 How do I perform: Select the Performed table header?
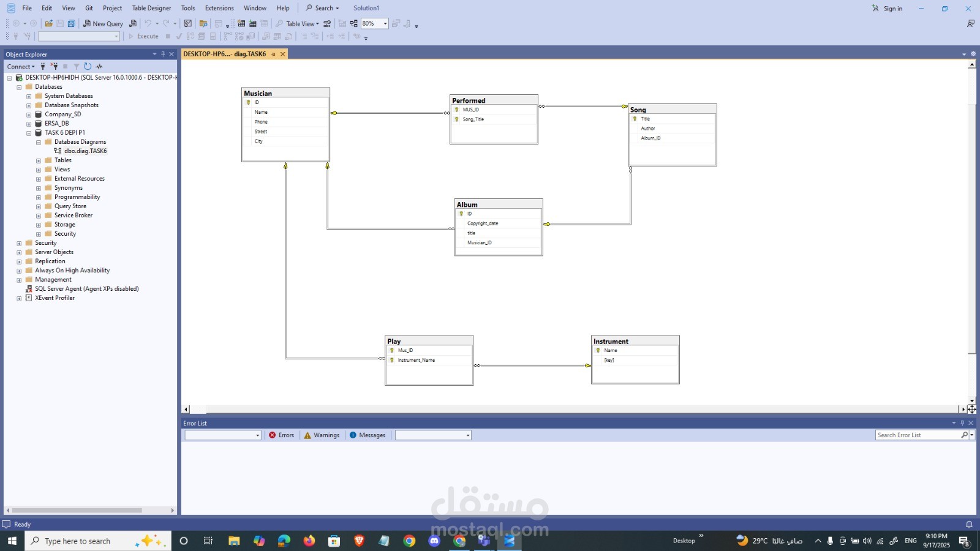494,100
